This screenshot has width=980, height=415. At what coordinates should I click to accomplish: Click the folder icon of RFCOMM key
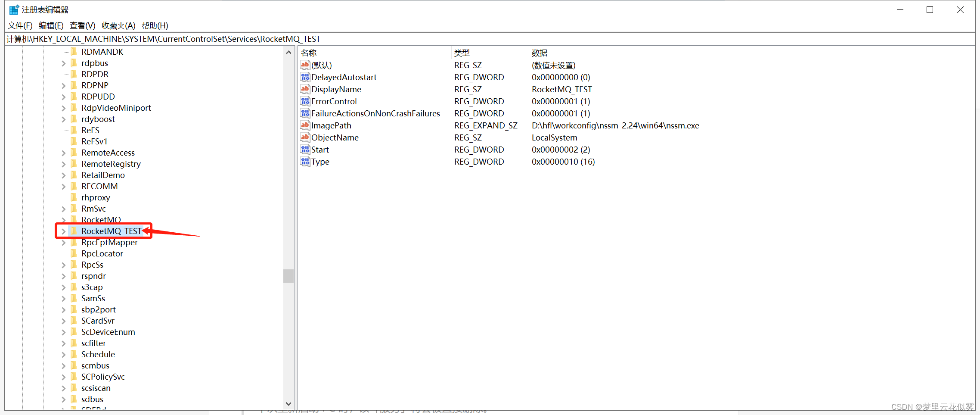point(74,186)
